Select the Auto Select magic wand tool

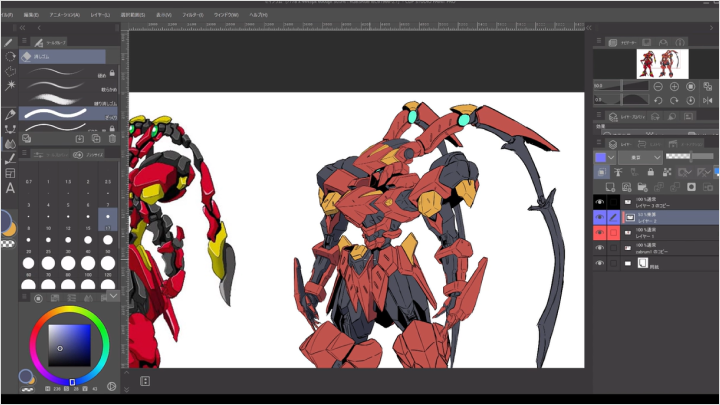click(10, 85)
